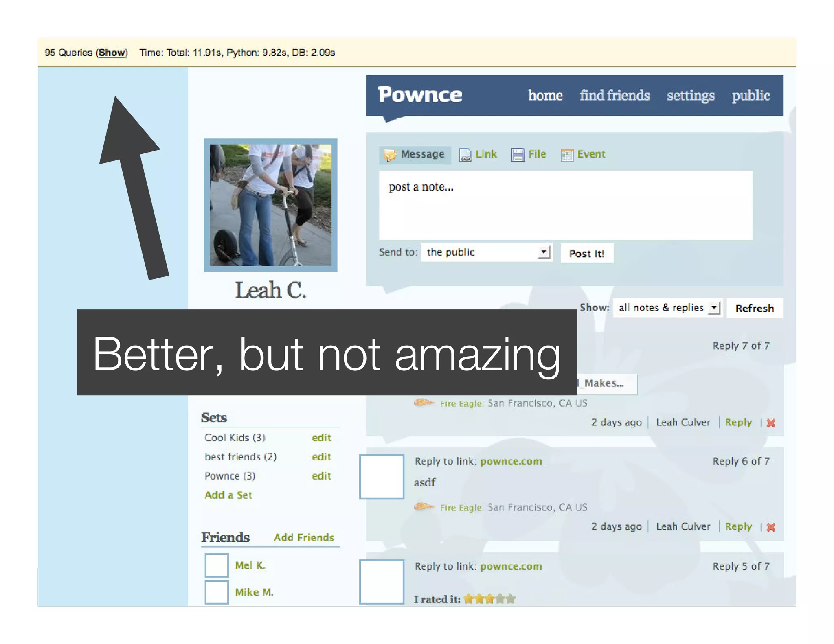Click the Fire Eagle link in asdf reply
834x644 pixels.
(x=461, y=508)
